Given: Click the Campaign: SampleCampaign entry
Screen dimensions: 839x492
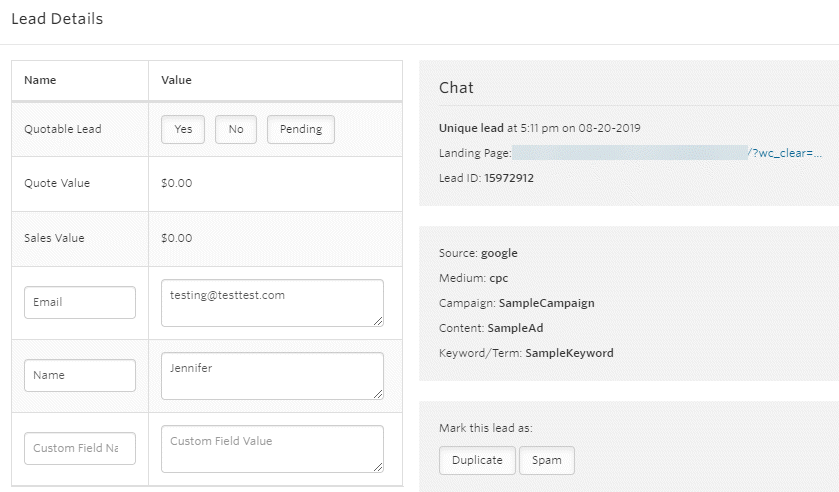Looking at the screenshot, I should coord(517,304).
